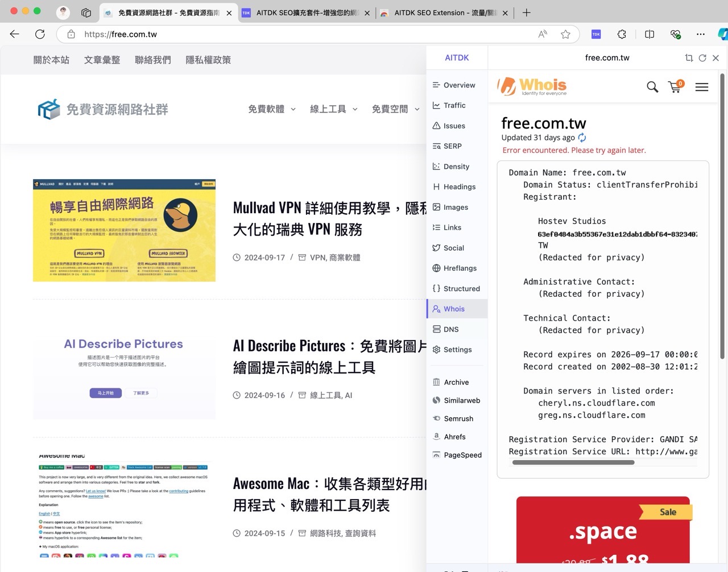Click the AITDK panel vertical scrollbar

click(722, 216)
